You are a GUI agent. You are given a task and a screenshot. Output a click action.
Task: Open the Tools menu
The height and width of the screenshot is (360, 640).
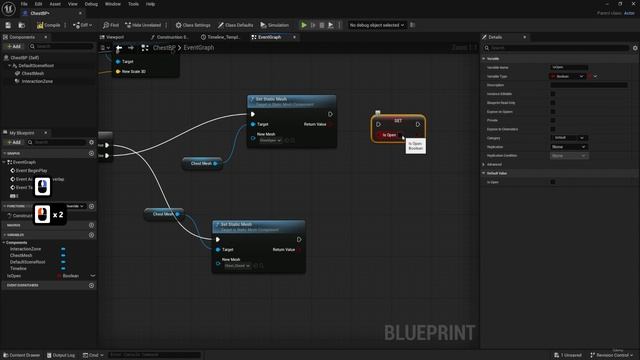click(133, 4)
